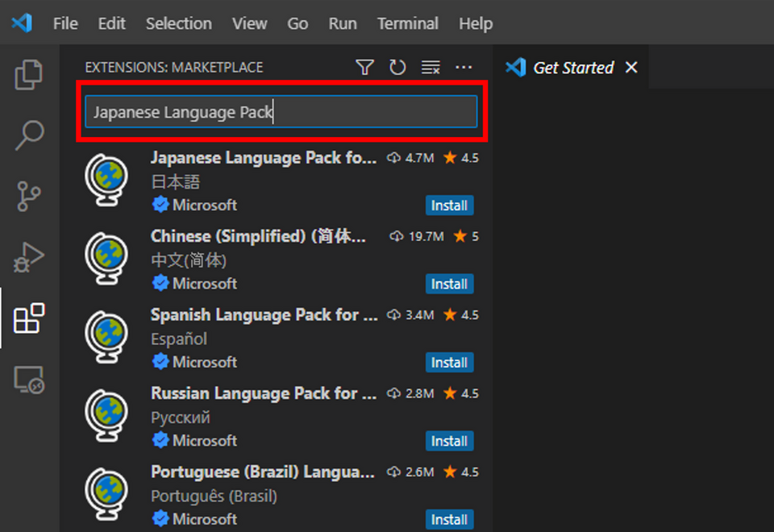The image size is (774, 532).
Task: Open the Go menu
Action: point(298,23)
